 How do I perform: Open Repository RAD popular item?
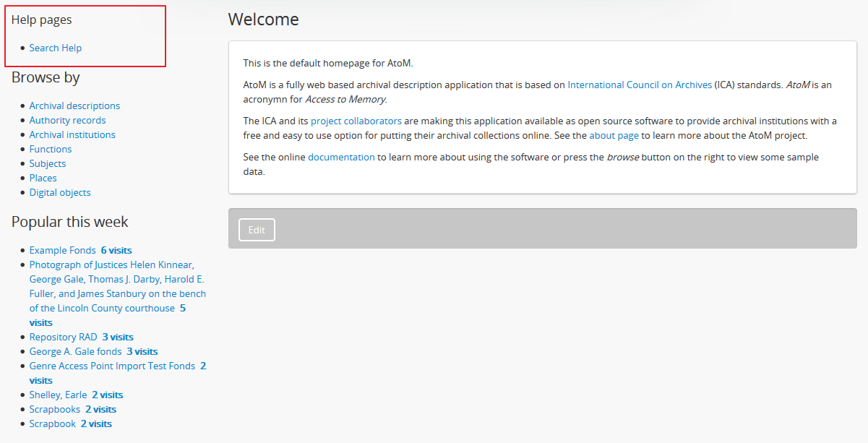click(x=63, y=337)
